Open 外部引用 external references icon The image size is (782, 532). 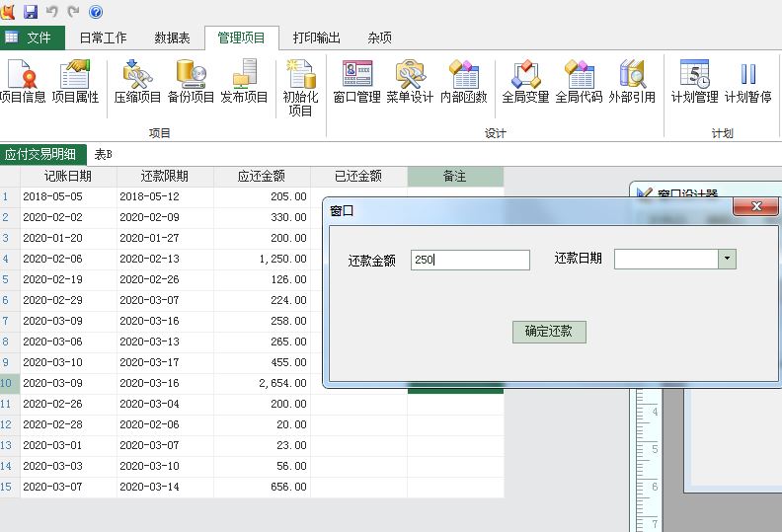[632, 81]
